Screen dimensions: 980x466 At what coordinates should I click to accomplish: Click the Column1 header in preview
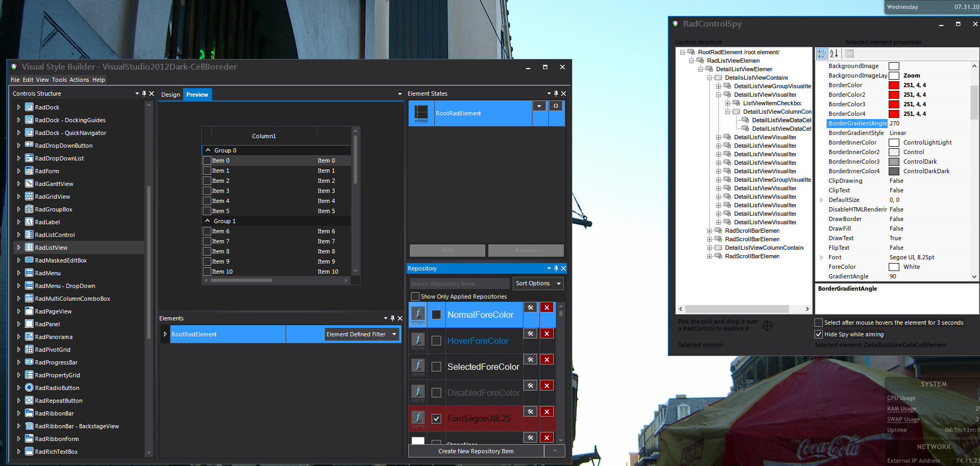tap(264, 136)
